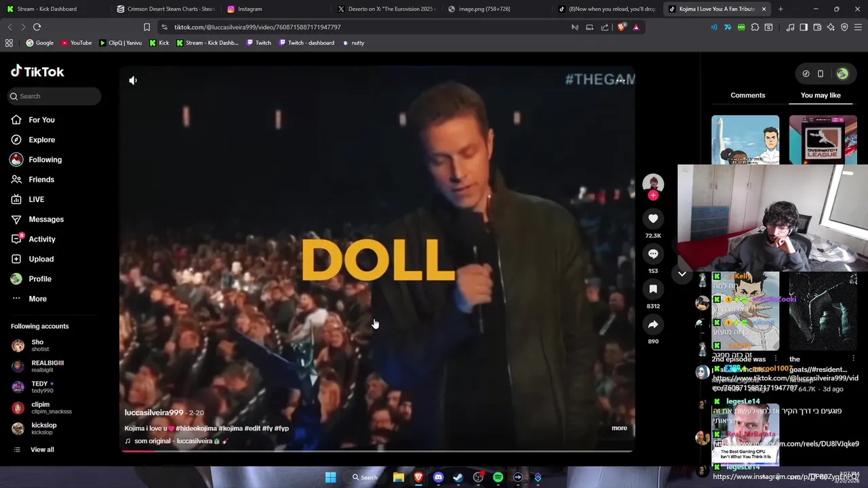Expand the More sidebar menu
The image size is (868, 488).
(x=37, y=299)
